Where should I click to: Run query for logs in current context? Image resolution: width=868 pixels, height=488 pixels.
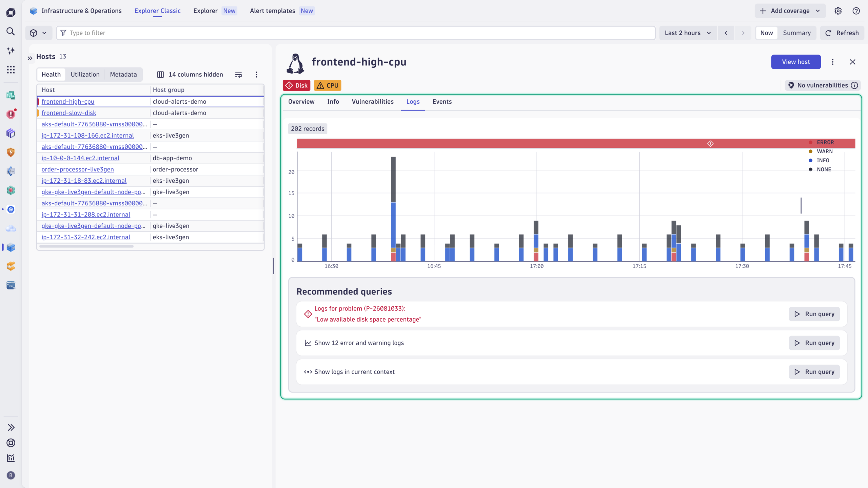[x=814, y=372]
